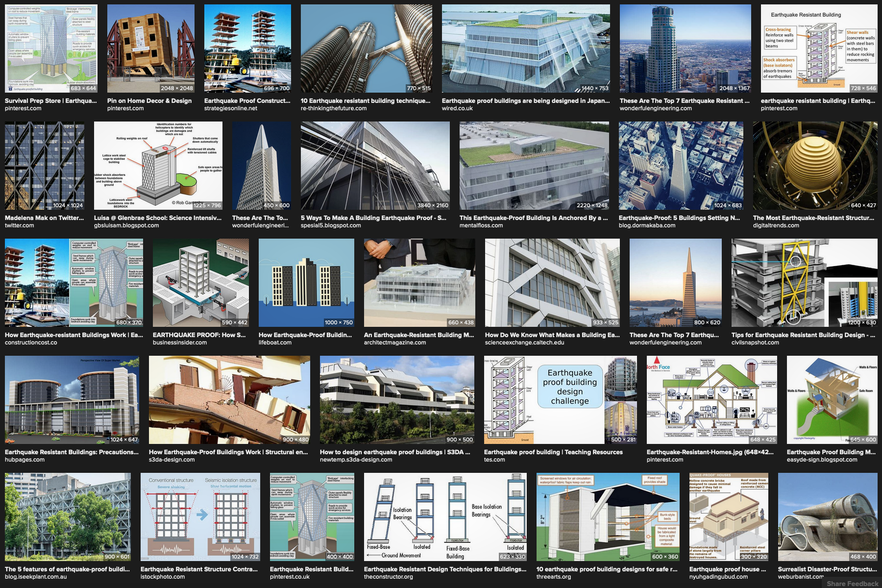
Task: Open 'Earthquake proof building | Teaching Resources' title
Action: (x=553, y=452)
